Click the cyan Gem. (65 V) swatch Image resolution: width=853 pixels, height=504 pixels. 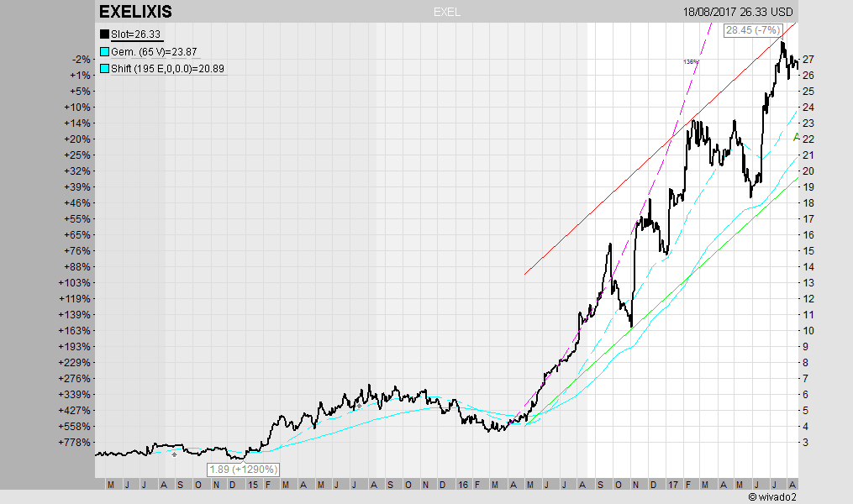click(104, 51)
